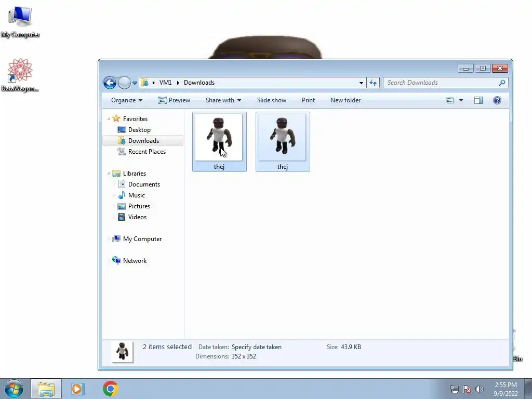Open the Windows Start menu
This screenshot has height=399, width=532.
(x=14, y=389)
